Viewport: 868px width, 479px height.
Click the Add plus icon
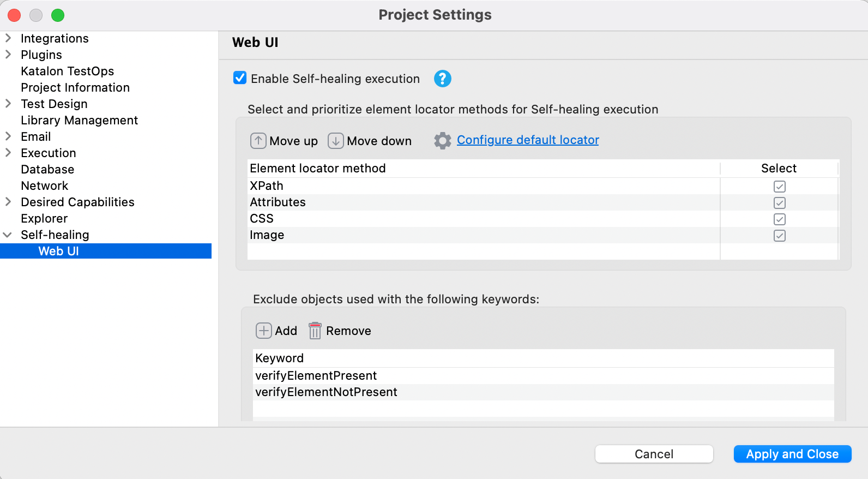pos(264,331)
